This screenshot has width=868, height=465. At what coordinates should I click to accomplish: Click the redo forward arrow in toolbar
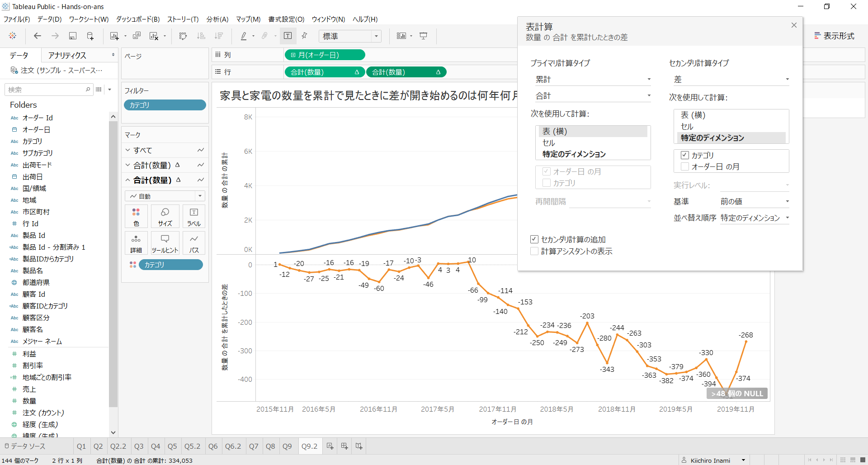pos(55,36)
